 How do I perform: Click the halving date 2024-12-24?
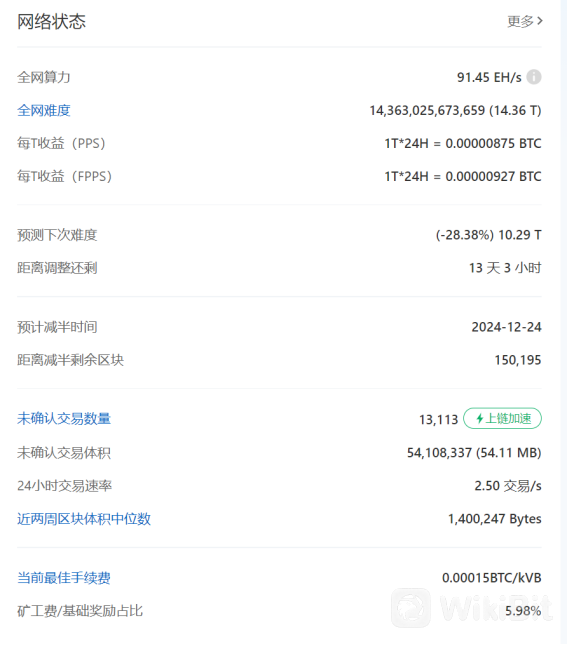(507, 327)
